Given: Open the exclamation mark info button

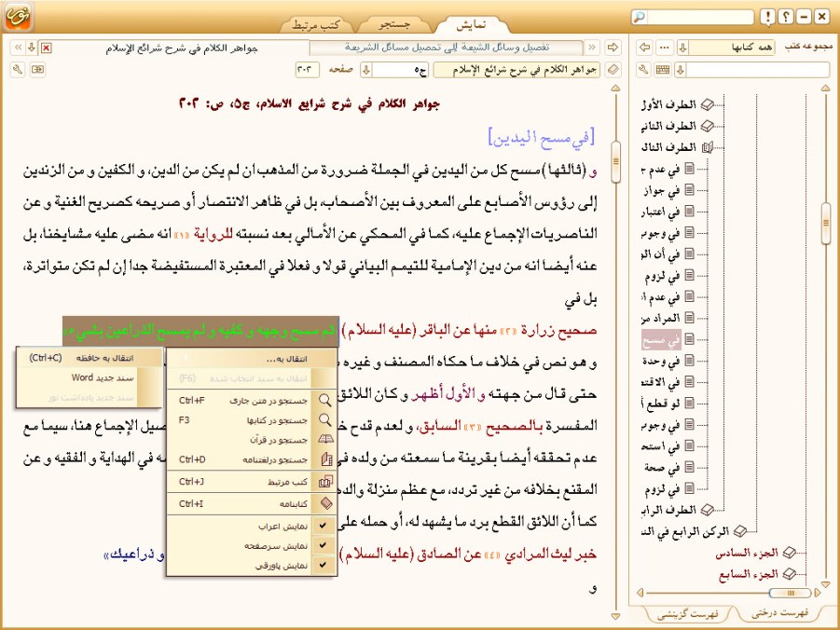Looking at the screenshot, I should 767,17.
